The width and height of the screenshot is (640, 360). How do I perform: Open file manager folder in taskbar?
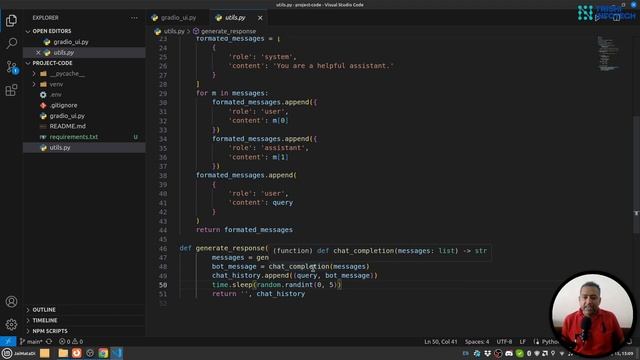[x=63, y=353]
